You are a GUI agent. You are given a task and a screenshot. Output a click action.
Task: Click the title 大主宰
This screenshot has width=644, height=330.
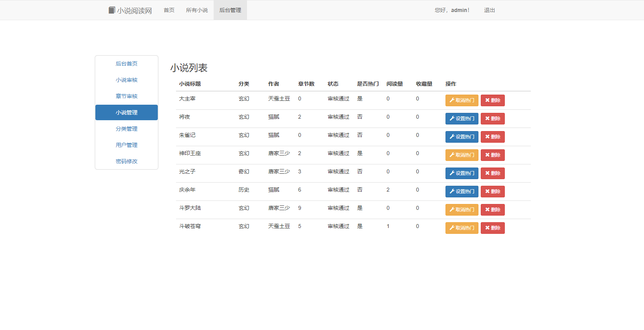click(187, 99)
